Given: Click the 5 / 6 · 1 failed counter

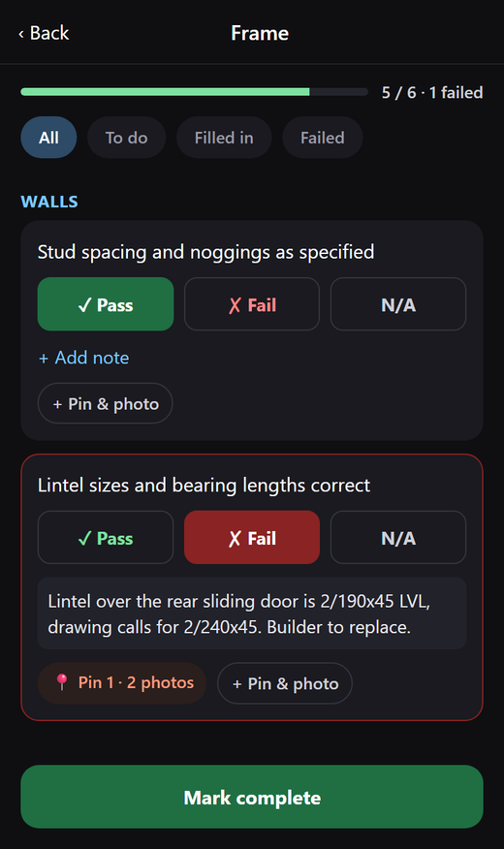Looking at the screenshot, I should click(x=432, y=93).
